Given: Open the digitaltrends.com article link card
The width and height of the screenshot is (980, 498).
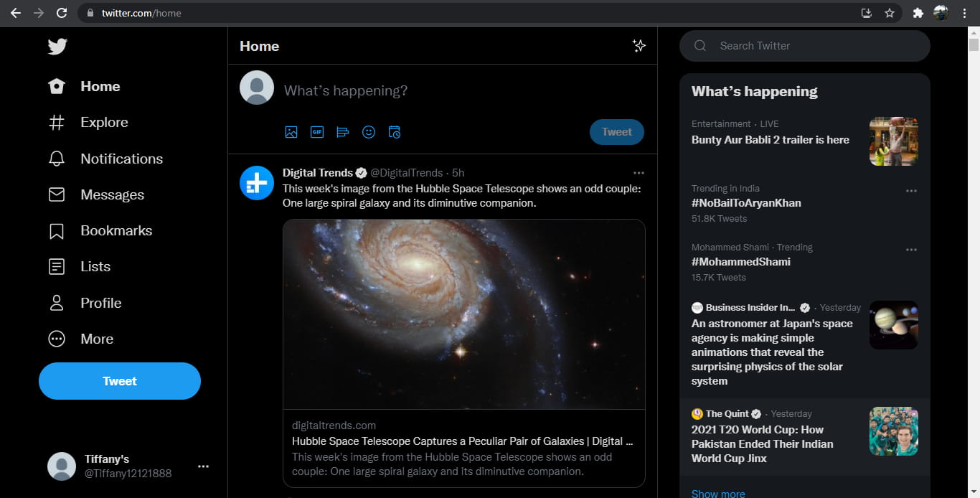Looking at the screenshot, I should click(464, 448).
